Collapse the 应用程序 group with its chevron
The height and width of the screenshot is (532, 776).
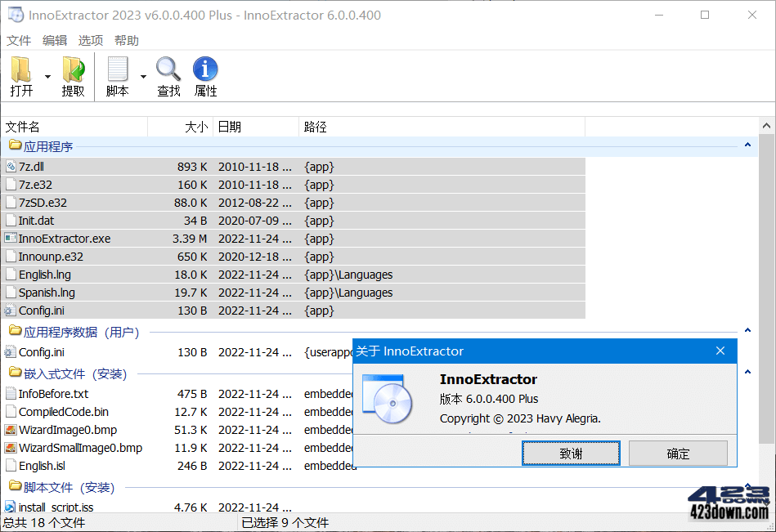click(747, 144)
